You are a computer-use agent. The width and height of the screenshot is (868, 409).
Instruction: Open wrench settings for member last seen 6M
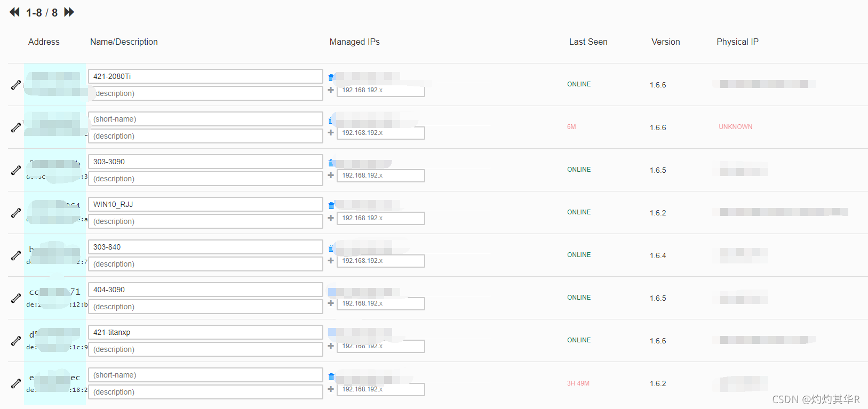tap(16, 127)
